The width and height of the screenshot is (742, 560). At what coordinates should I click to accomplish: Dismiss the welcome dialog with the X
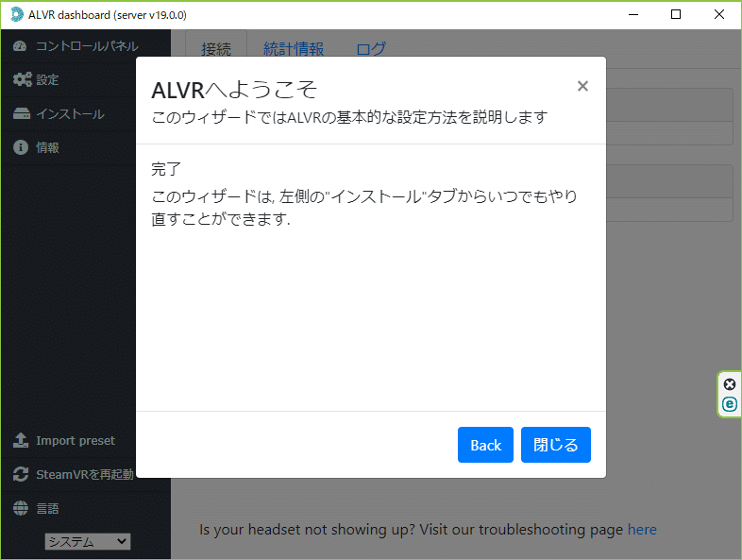[582, 86]
